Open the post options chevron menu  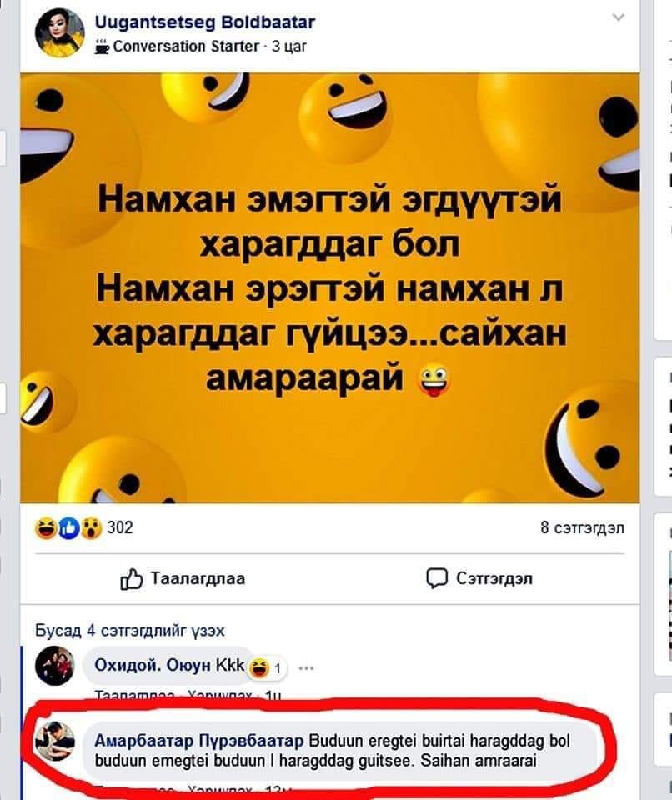click(619, 17)
